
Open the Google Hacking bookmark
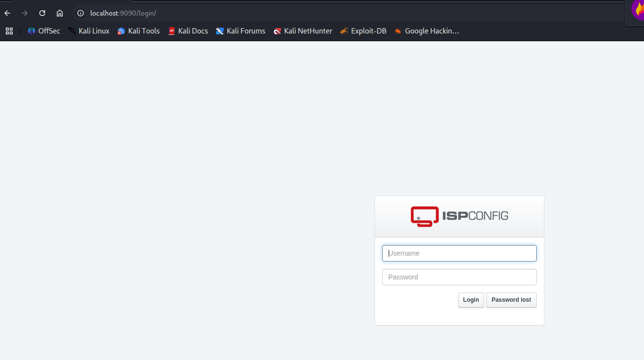426,31
